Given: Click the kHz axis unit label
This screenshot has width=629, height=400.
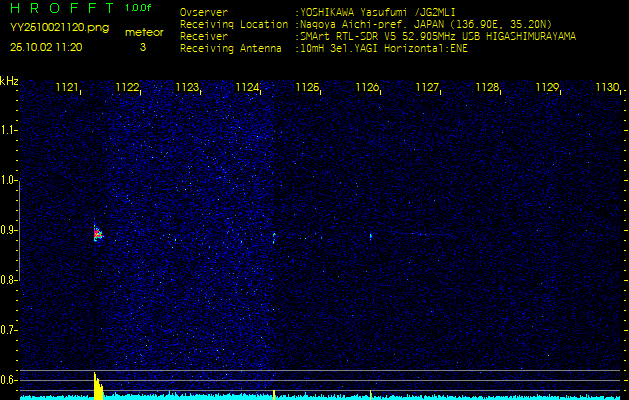Looking at the screenshot, I should (9, 81).
